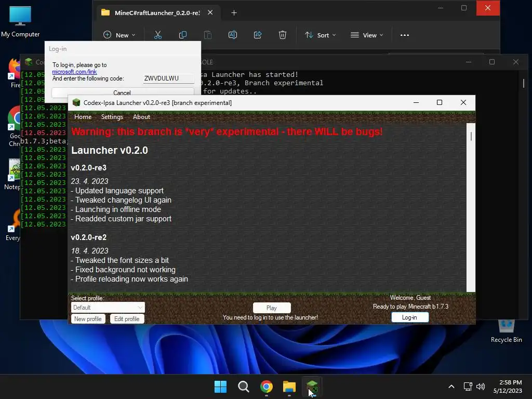Click 'Fixed background not working' changelog line
The width and height of the screenshot is (532, 399).
pos(123,270)
